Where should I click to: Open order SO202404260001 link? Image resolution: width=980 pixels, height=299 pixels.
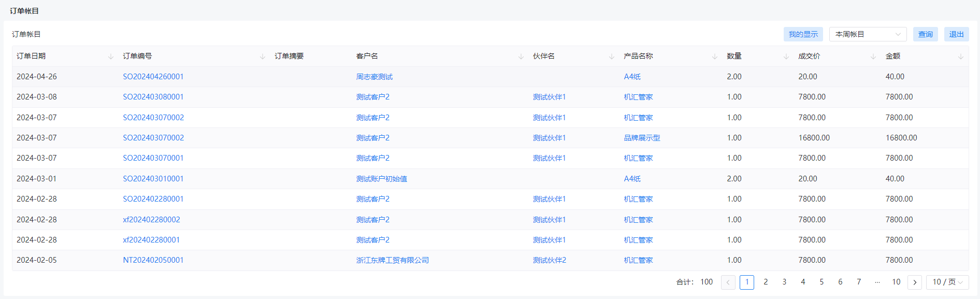pos(153,77)
